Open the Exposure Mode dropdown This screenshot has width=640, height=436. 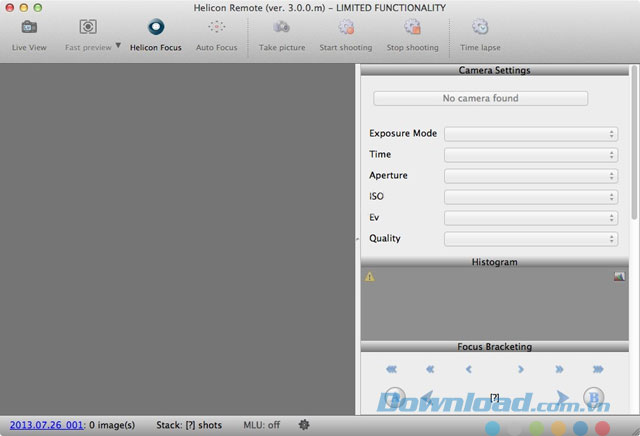click(x=531, y=134)
